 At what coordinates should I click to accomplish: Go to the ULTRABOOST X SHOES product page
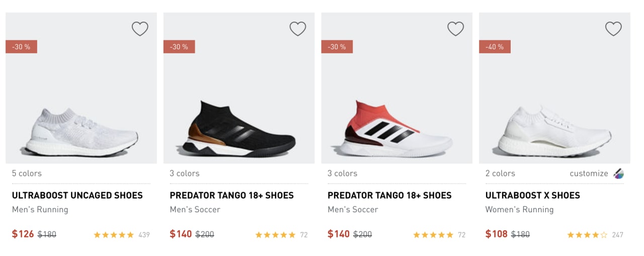coord(532,195)
